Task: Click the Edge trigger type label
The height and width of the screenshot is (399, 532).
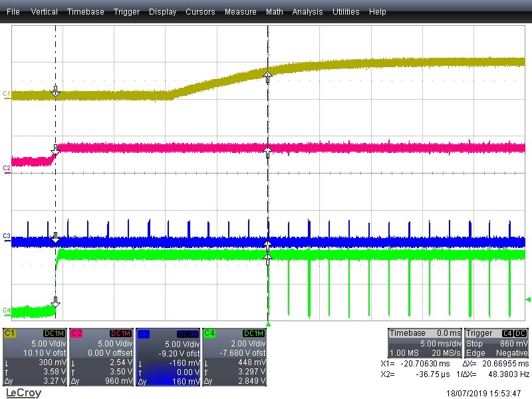Action: pyautogui.click(x=473, y=353)
